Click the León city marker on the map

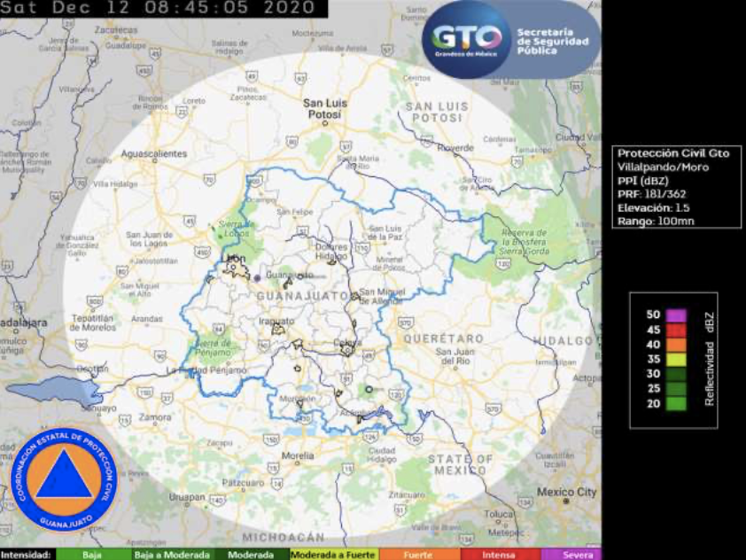[234, 268]
